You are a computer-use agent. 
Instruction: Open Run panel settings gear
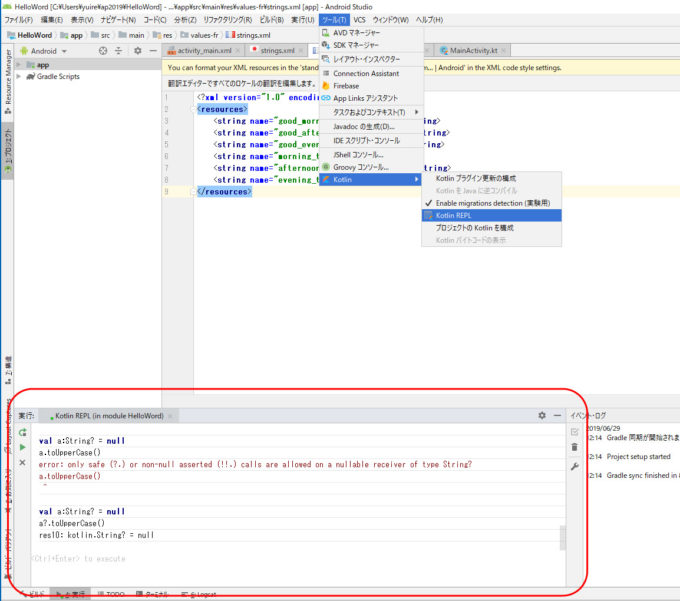[542, 415]
